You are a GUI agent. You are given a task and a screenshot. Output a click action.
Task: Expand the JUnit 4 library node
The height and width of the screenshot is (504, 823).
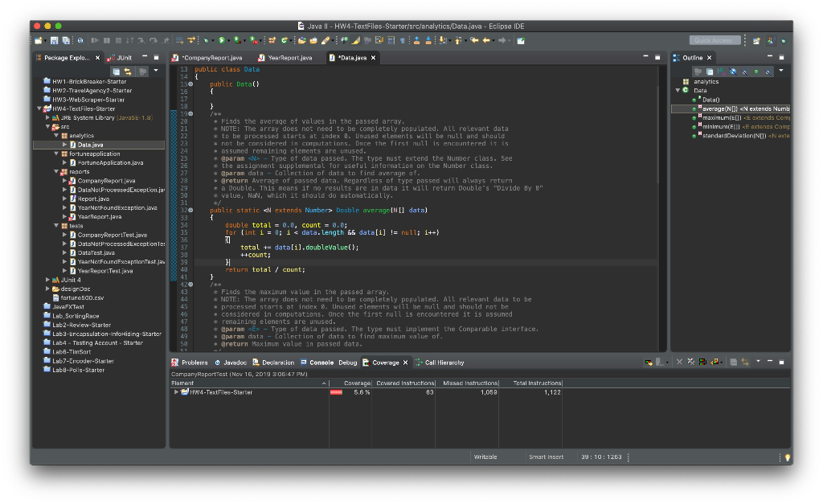pyautogui.click(x=48, y=280)
